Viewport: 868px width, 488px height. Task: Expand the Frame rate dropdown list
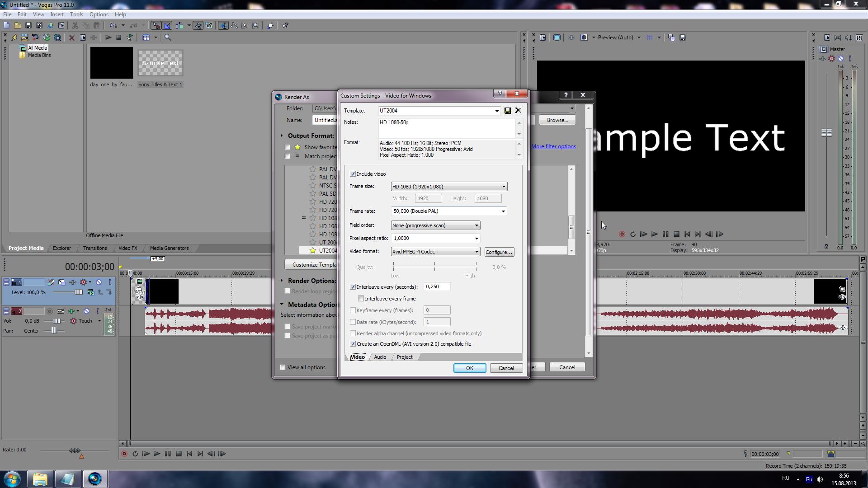click(x=503, y=211)
